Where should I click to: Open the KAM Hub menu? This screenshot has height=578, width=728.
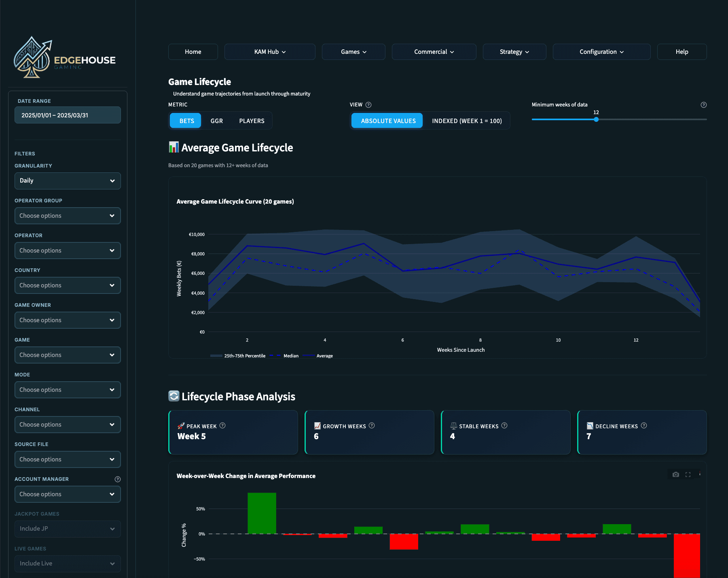click(x=270, y=52)
